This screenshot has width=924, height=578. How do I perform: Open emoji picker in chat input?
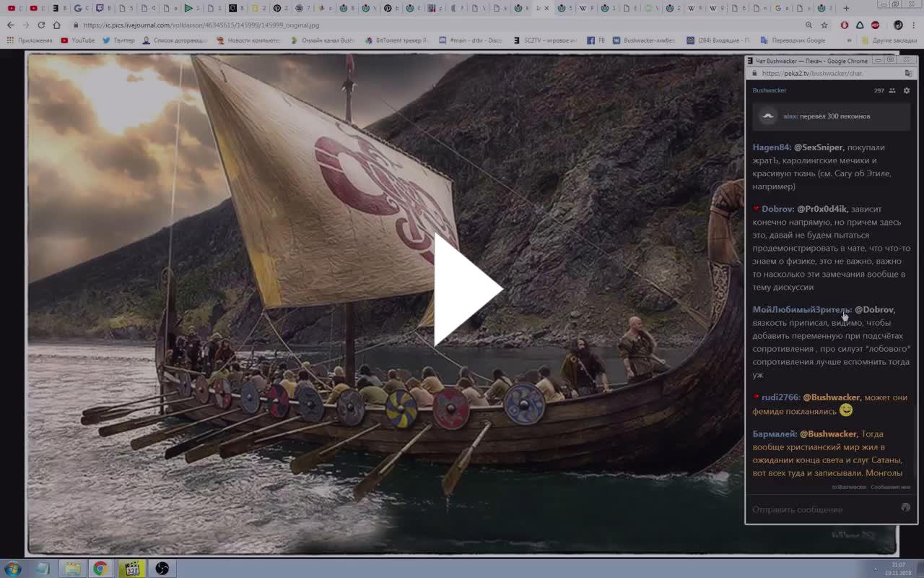[905, 508]
